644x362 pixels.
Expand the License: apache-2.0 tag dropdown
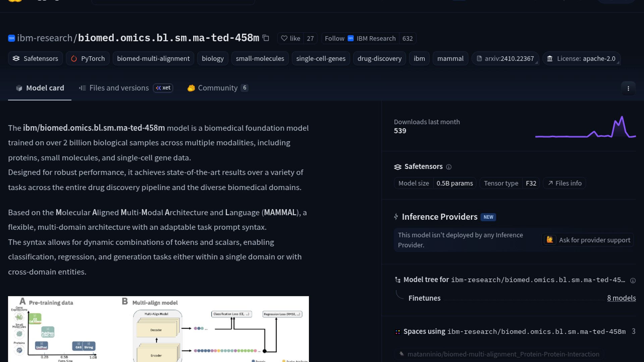click(x=581, y=58)
